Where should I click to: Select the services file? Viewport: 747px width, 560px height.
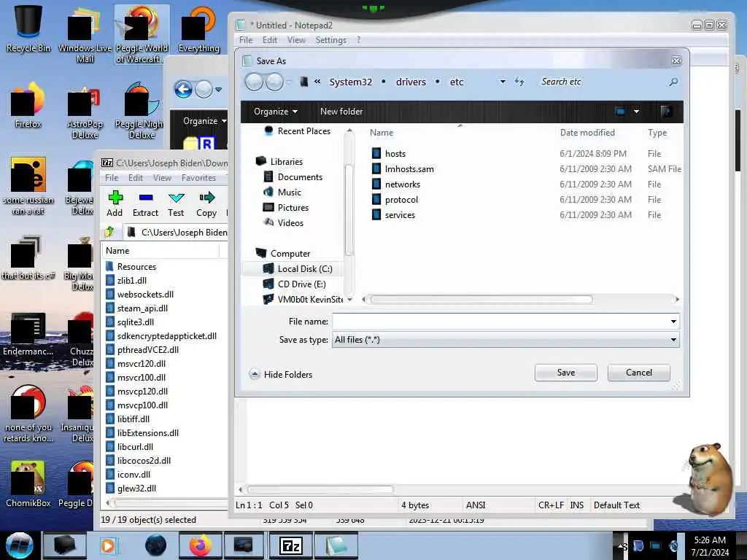coord(399,215)
